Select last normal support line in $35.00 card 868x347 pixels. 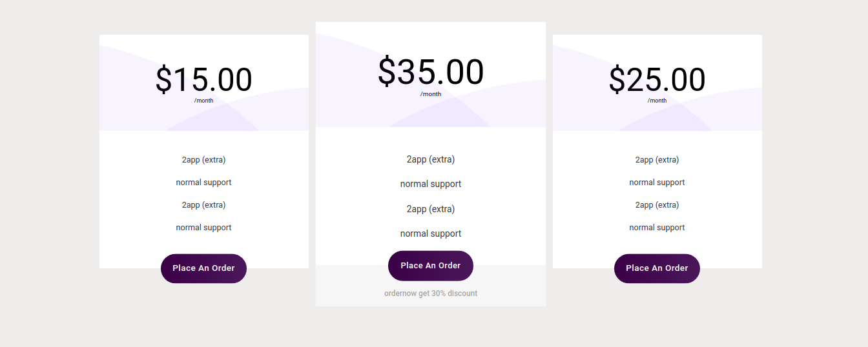(431, 233)
